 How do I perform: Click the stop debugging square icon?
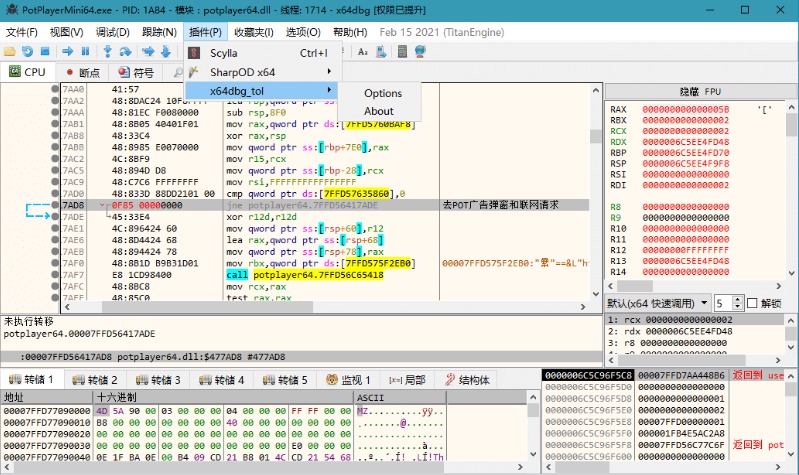(44, 51)
